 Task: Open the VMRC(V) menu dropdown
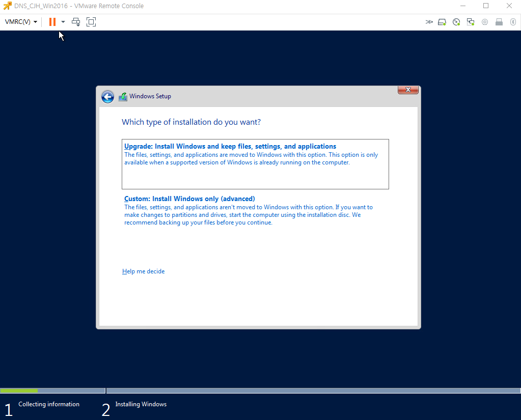[x=21, y=22]
